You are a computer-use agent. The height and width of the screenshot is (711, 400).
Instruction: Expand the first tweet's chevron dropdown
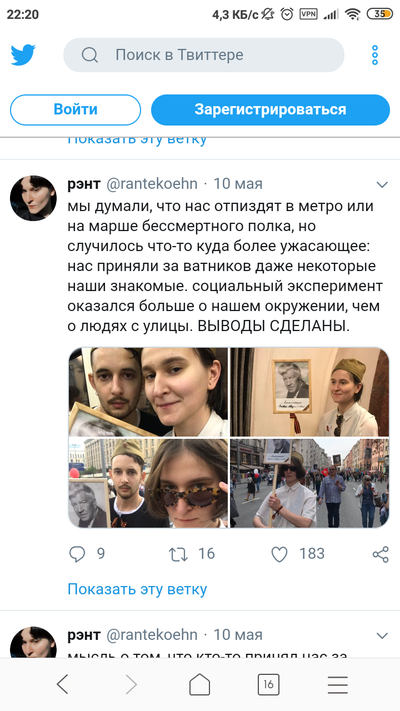[x=382, y=185]
